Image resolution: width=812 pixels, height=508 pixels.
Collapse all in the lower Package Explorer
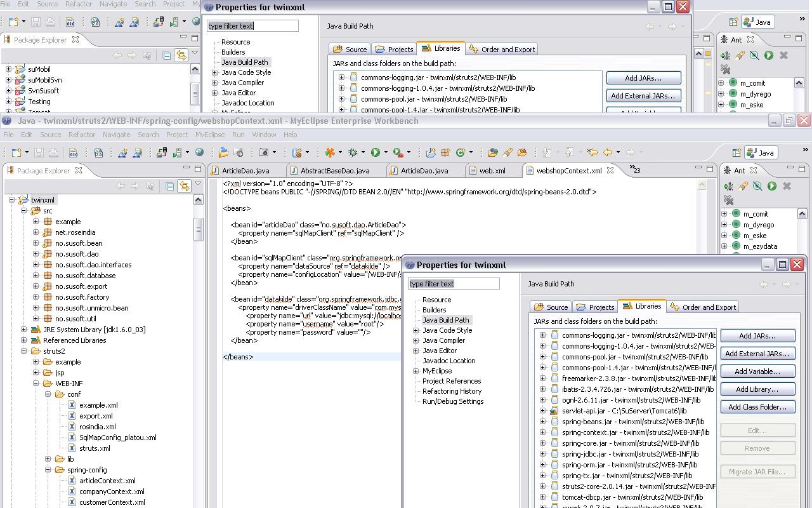[169, 186]
